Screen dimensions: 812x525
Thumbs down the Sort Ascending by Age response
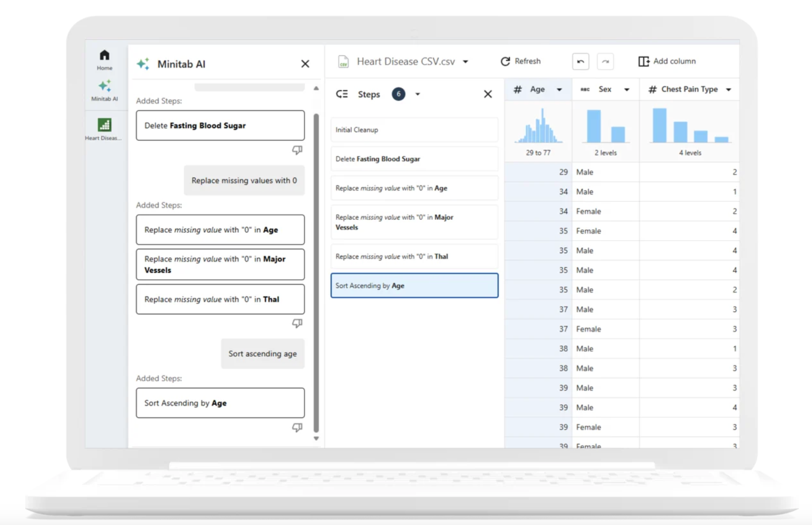(297, 427)
